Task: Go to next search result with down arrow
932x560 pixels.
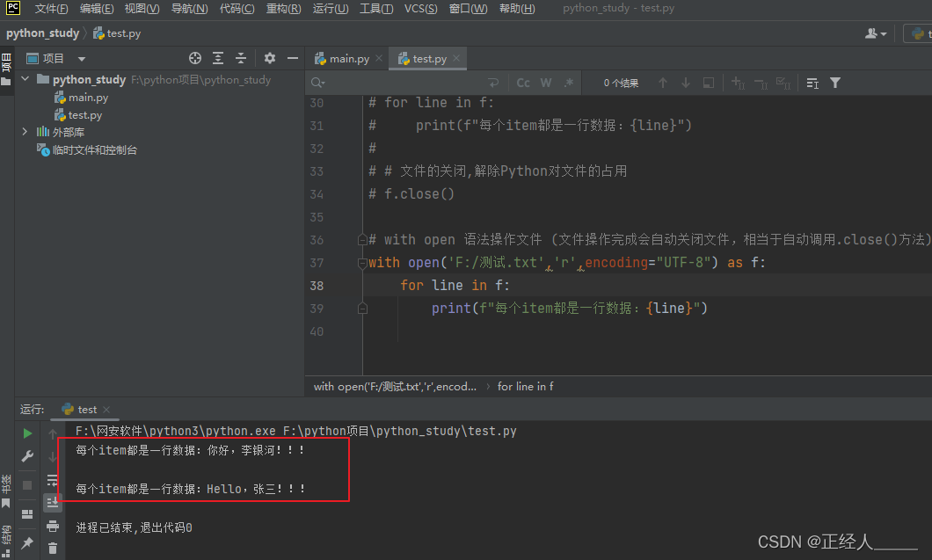Action: (x=685, y=82)
